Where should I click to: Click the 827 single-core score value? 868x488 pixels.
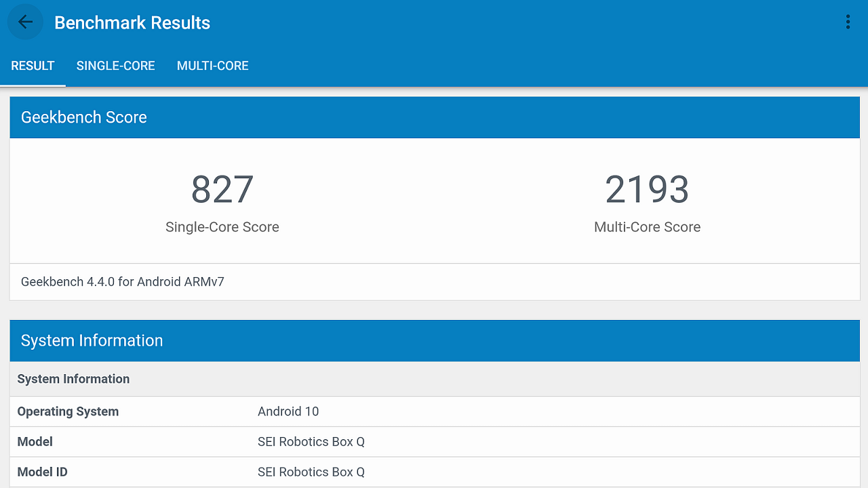click(222, 190)
